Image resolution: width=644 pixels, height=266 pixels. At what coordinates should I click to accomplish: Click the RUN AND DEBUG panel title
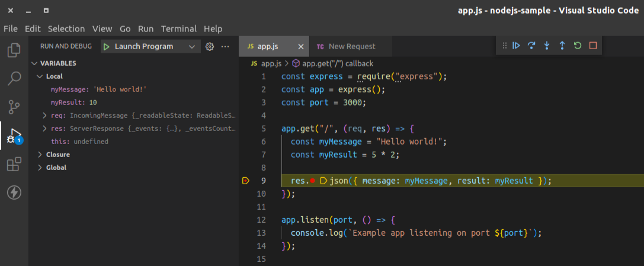[66, 46]
